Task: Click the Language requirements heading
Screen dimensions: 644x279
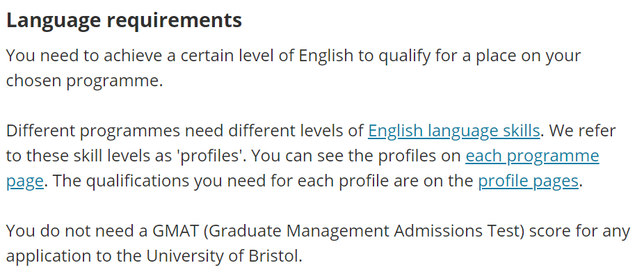Action: 124,21
